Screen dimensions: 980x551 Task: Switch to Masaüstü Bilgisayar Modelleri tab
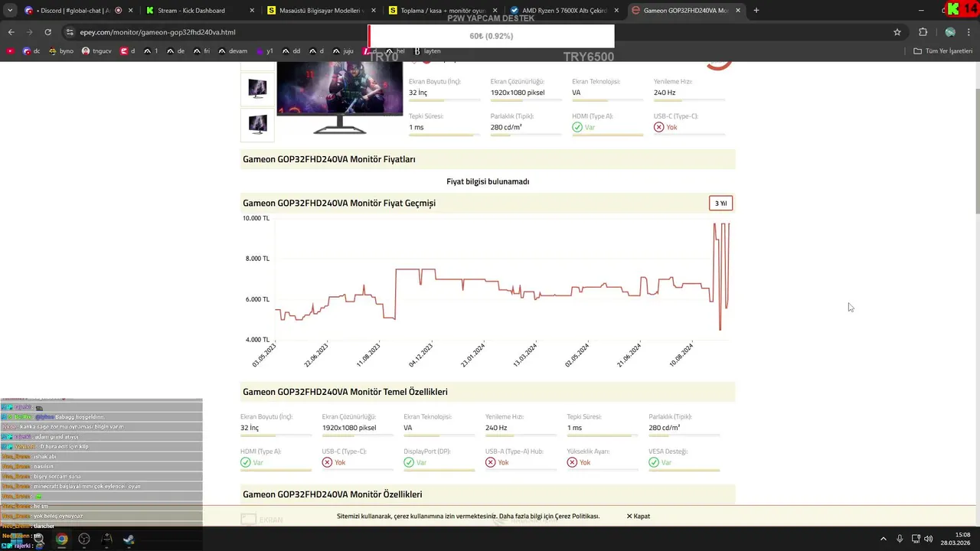tap(322, 11)
